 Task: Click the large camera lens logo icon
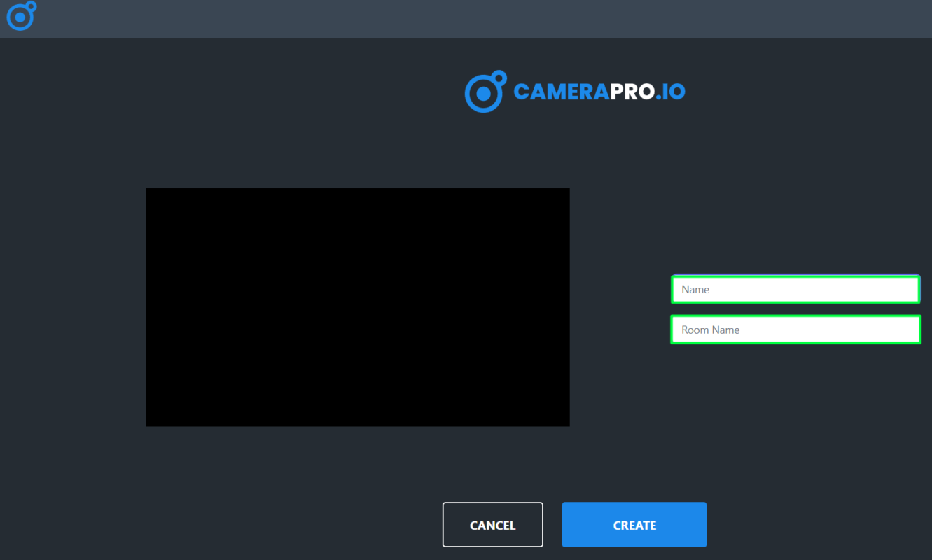[485, 91]
